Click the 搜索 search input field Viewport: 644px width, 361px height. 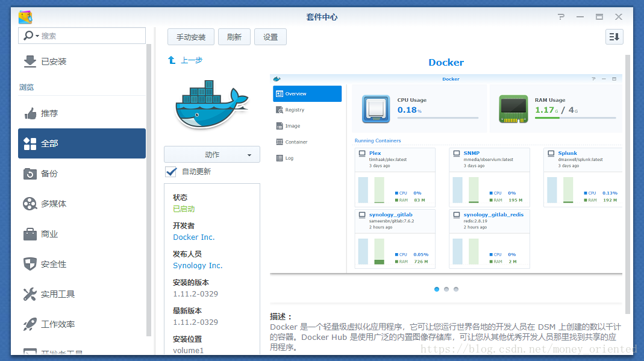[82, 36]
